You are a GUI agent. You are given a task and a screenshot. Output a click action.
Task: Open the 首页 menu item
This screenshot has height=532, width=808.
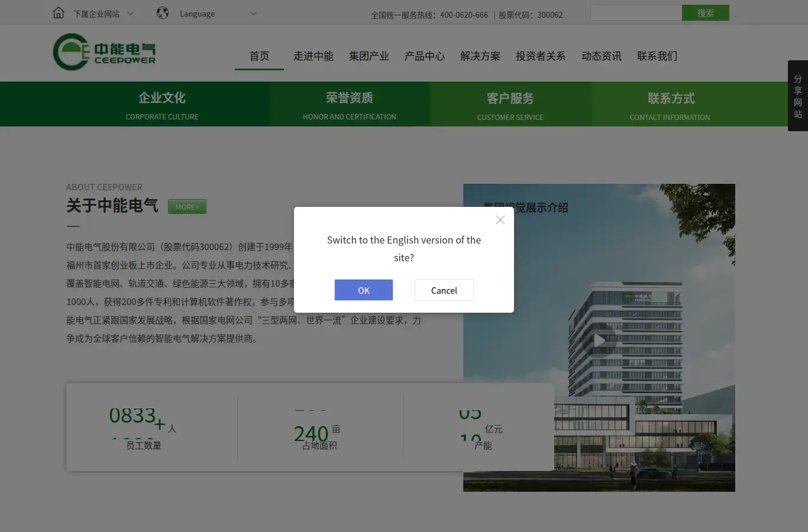[259, 56]
